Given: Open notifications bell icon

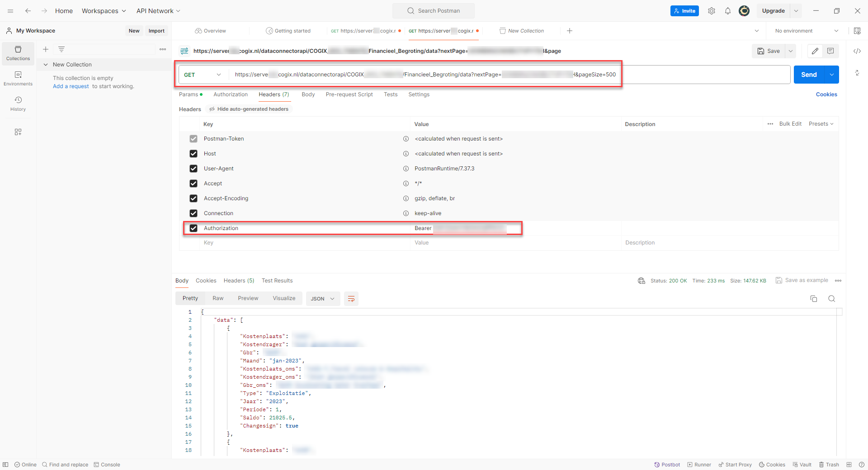Looking at the screenshot, I should (x=728, y=11).
